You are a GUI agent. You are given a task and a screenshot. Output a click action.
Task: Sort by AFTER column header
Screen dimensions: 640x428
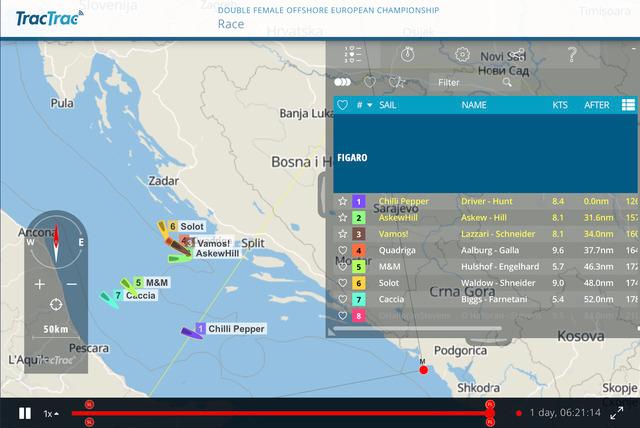click(x=597, y=104)
